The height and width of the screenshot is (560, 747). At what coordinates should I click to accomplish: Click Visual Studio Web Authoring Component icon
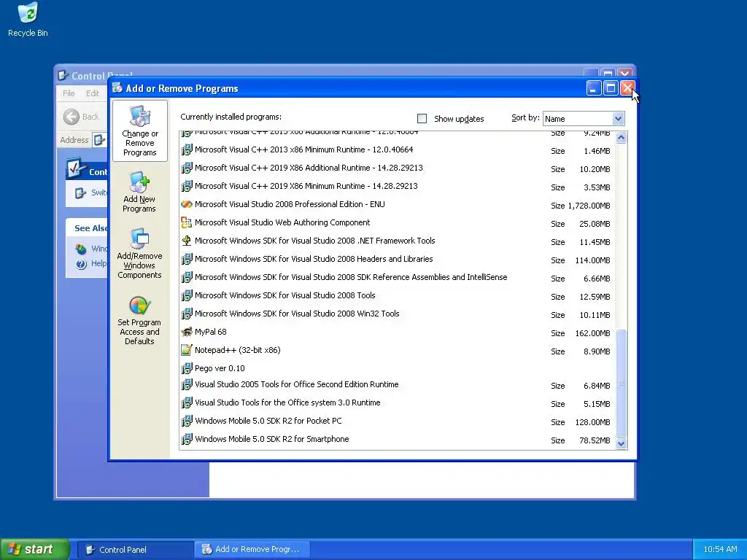coord(187,222)
